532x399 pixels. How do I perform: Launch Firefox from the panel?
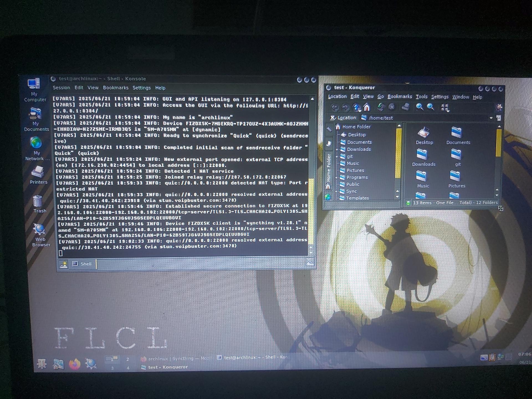[75, 364]
